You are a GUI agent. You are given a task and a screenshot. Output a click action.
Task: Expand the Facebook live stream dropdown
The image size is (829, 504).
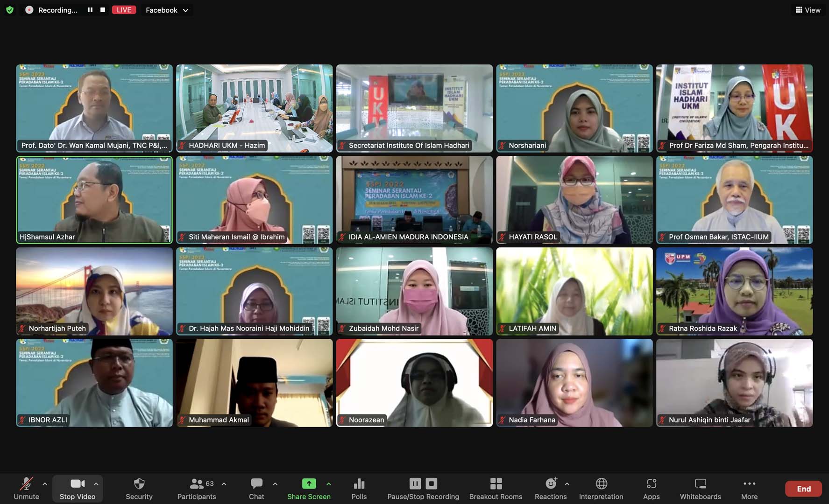(x=167, y=10)
